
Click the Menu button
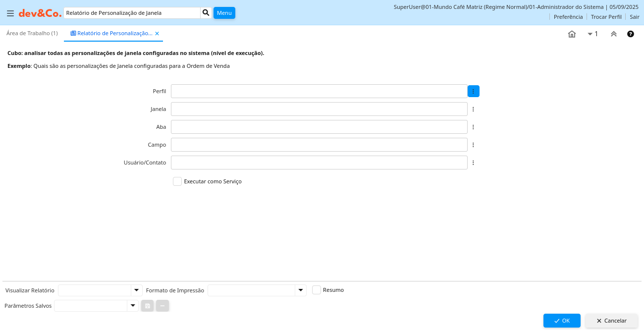[x=224, y=13]
